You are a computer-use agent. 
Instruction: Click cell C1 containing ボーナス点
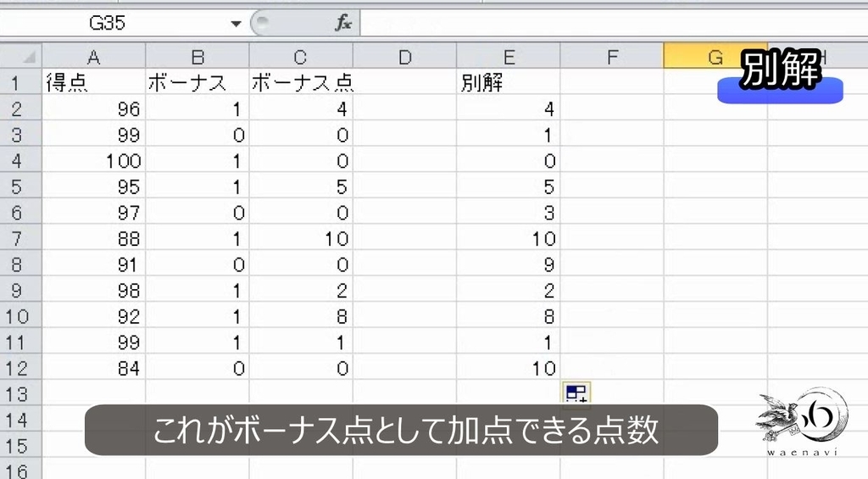click(x=301, y=82)
